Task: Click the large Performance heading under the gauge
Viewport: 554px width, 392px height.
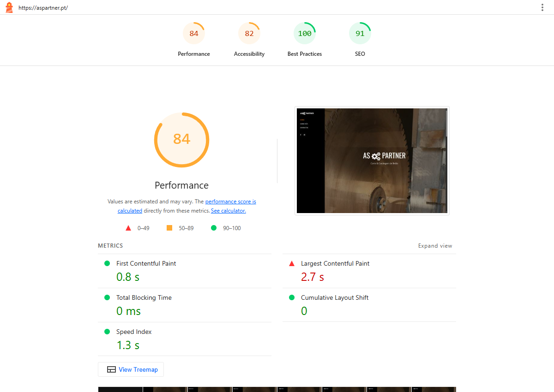Action: coord(181,185)
